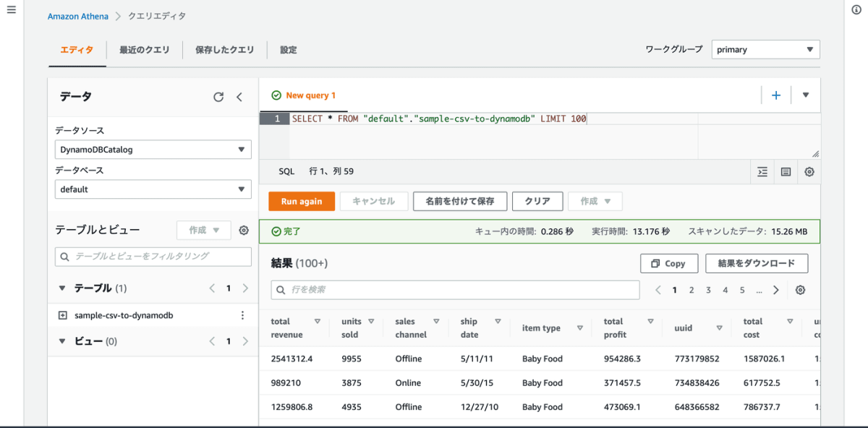
Task: Add a new query tab with plus icon
Action: (x=776, y=95)
